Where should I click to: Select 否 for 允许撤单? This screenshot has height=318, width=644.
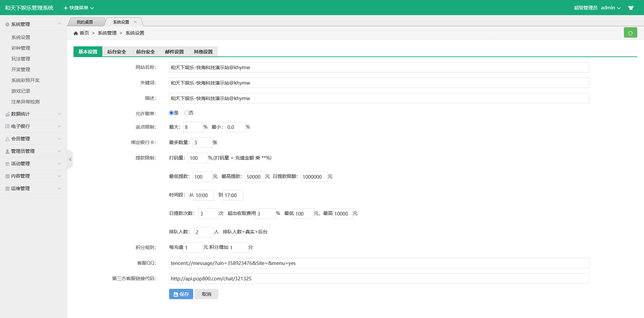pyautogui.click(x=186, y=113)
